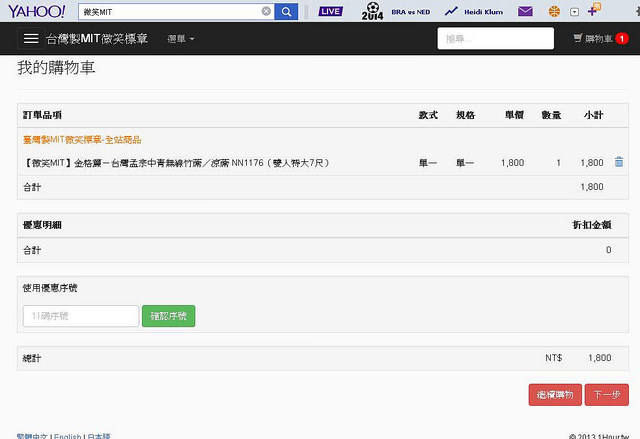Screen dimensions: 640x439
Task: Click the 折扣金額 header
Action: pyautogui.click(x=592, y=225)
